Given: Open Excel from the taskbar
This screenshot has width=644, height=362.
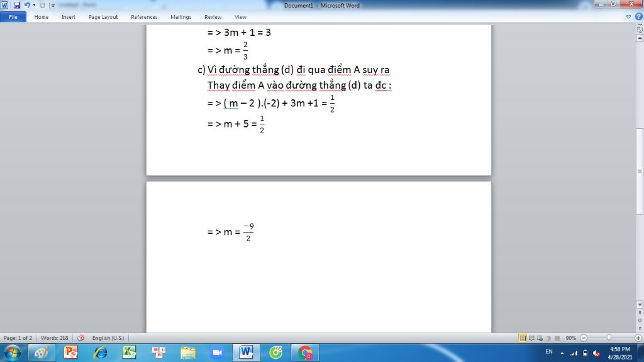Looking at the screenshot, I should coord(129,353).
